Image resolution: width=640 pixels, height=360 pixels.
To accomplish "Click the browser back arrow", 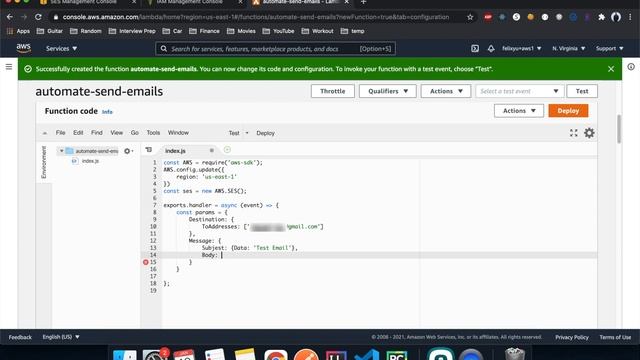I will [x=10, y=17].
